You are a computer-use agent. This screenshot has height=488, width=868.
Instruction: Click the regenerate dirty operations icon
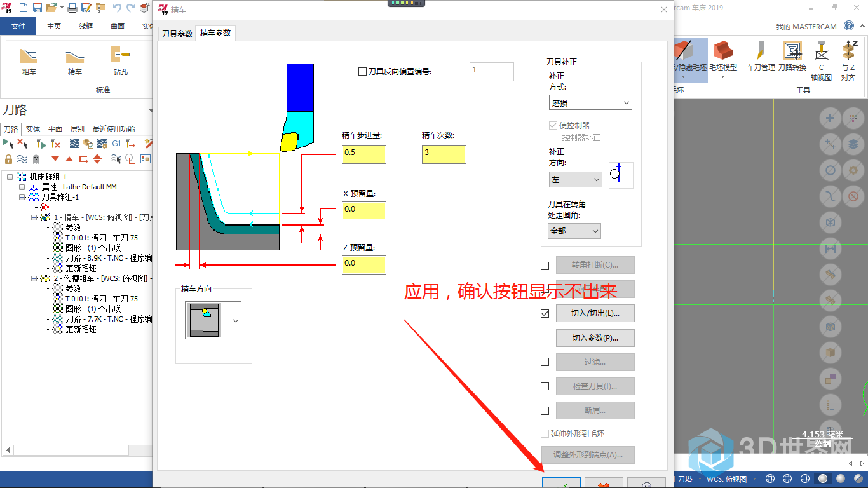click(x=55, y=144)
